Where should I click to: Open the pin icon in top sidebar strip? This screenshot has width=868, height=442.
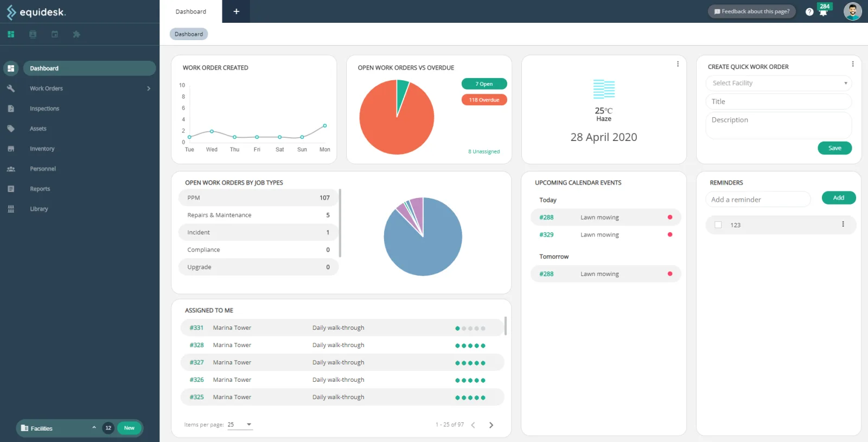[x=76, y=34]
